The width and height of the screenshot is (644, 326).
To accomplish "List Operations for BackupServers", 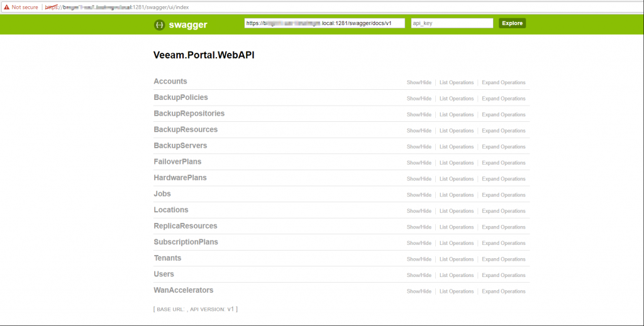I will tap(457, 147).
